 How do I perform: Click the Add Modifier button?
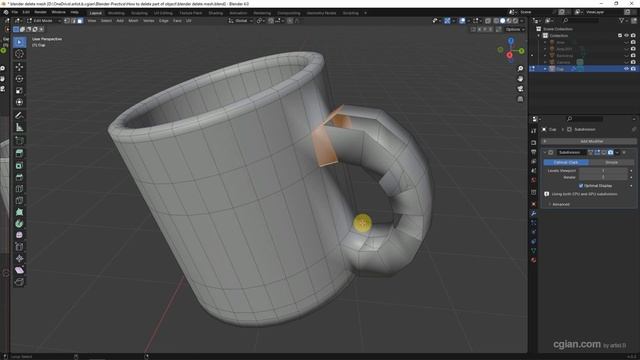(589, 141)
